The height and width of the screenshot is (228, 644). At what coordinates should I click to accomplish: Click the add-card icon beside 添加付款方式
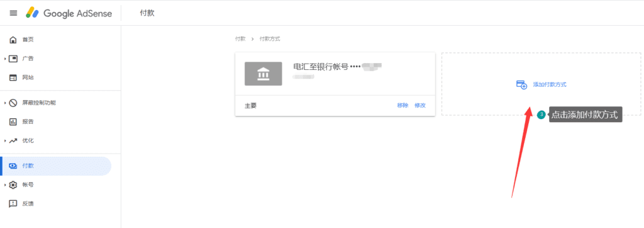coord(521,84)
